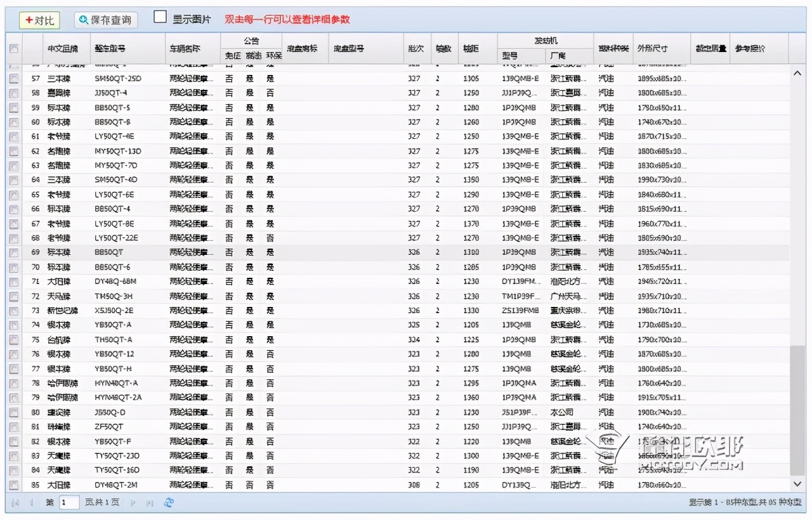Click the 对比 compare button
The image size is (812, 520).
pos(39,20)
